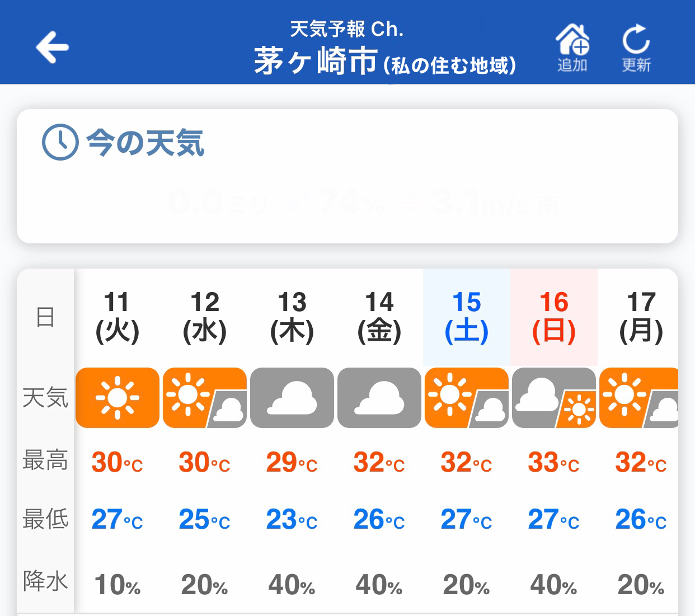Open the 11 (火) date column header
This screenshot has width=695, height=616.
[x=118, y=317]
